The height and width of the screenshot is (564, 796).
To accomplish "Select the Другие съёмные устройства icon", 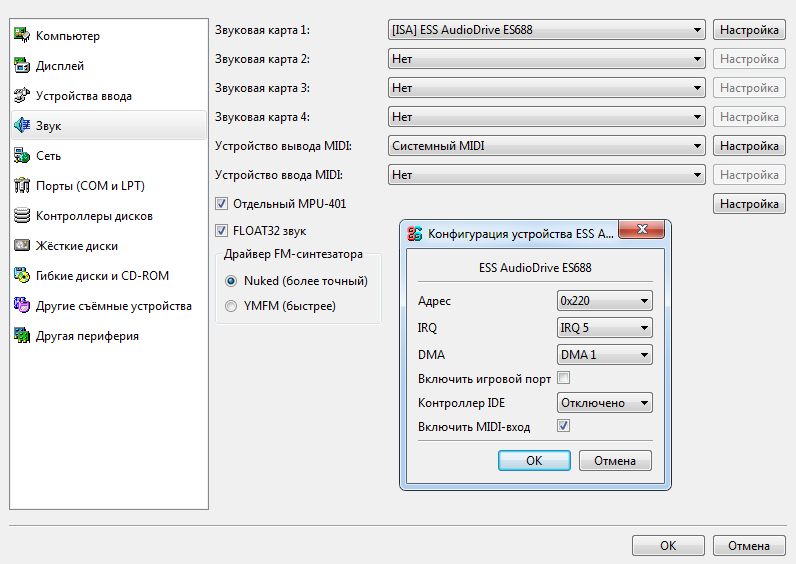I will 22,305.
